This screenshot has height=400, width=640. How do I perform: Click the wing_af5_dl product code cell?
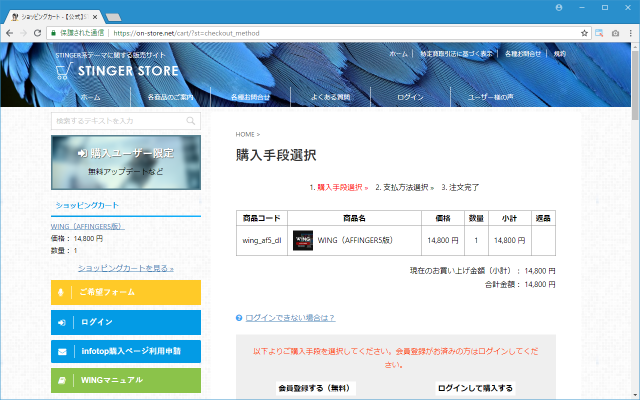[x=262, y=240]
